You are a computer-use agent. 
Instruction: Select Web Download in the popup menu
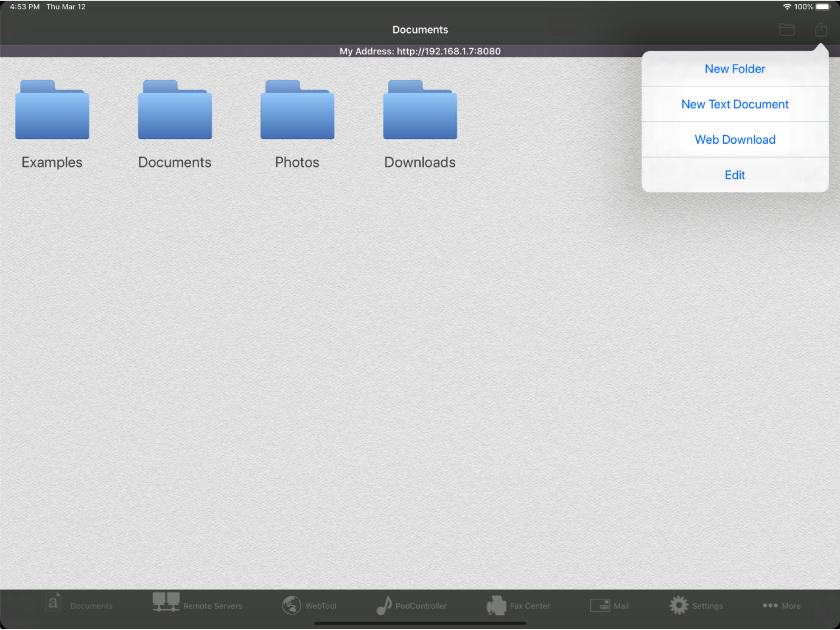pos(735,139)
